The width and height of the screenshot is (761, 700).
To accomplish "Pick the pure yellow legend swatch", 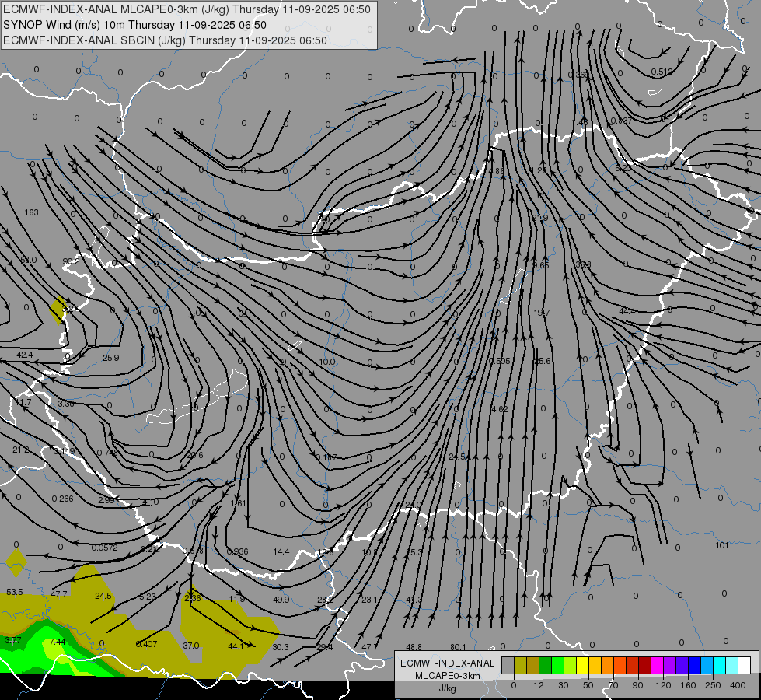I will (582, 665).
